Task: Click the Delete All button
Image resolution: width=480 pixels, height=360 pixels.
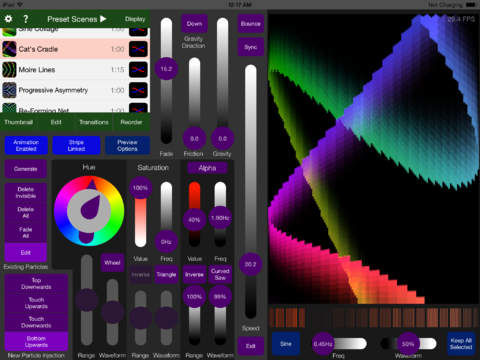Action: point(26,213)
